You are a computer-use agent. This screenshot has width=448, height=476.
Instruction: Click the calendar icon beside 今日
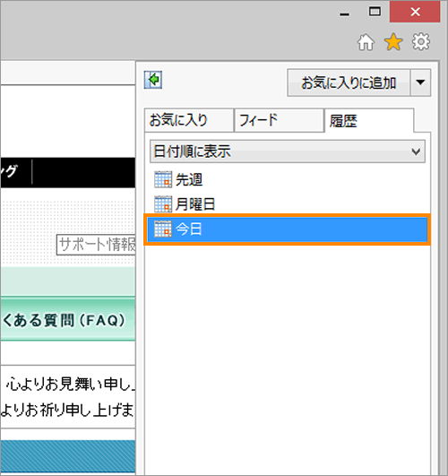pyautogui.click(x=163, y=229)
